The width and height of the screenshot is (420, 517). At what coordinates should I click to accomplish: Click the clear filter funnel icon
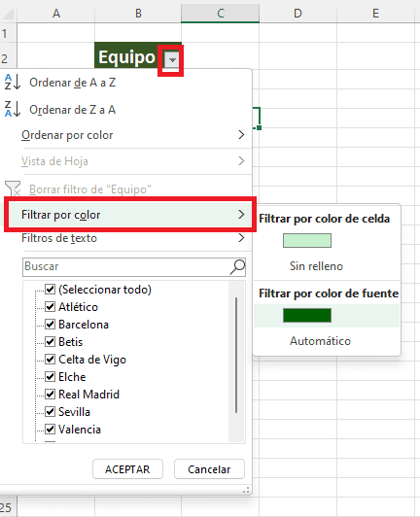click(13, 189)
